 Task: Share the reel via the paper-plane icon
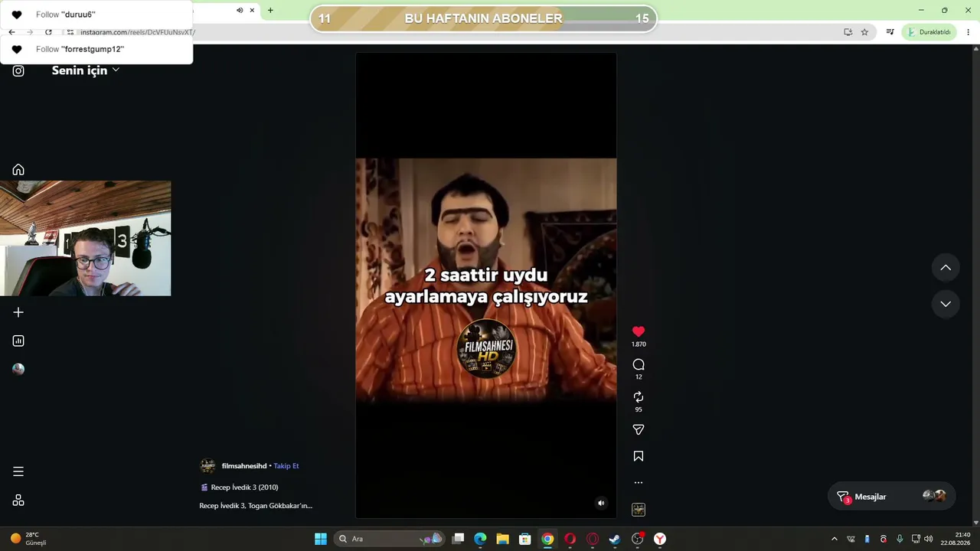tap(639, 430)
